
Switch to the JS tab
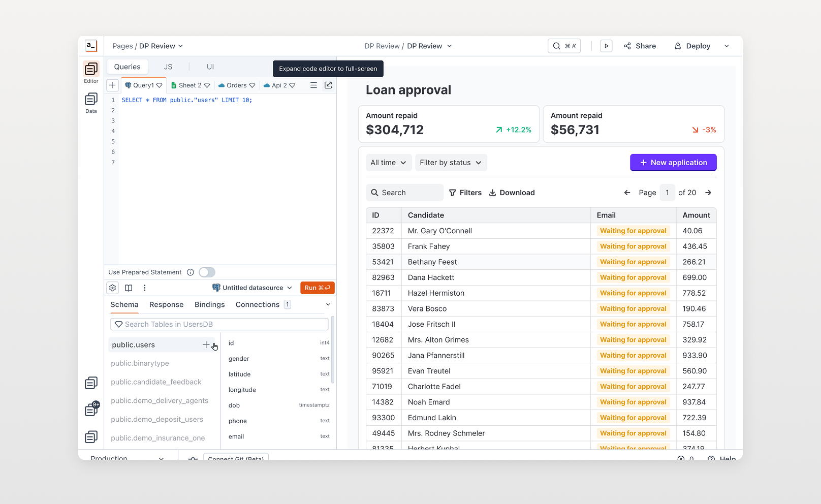[x=168, y=67]
